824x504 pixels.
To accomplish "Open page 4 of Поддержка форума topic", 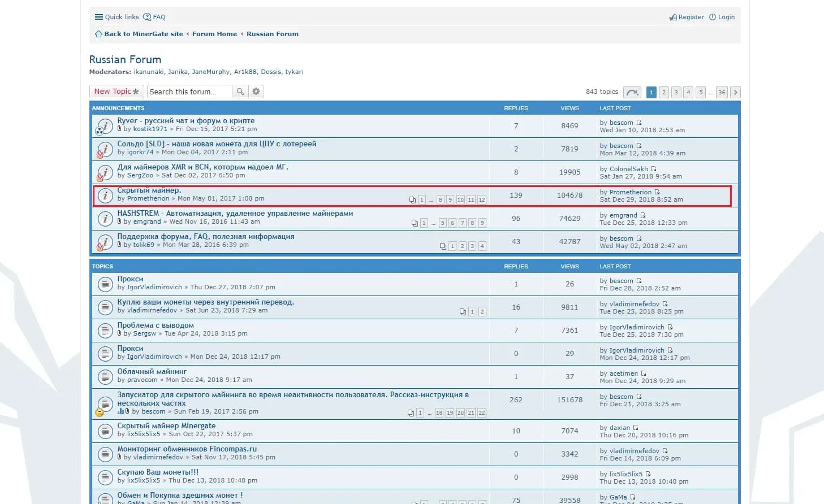I will (482, 246).
